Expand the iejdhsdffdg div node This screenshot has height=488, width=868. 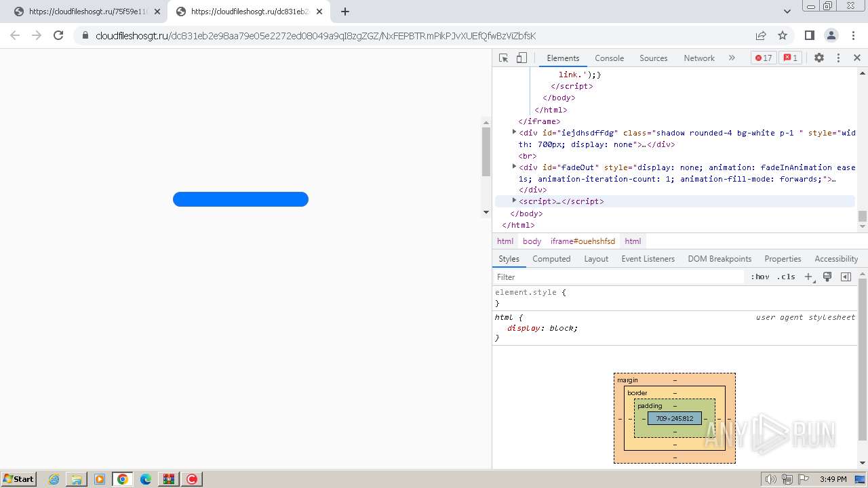[x=514, y=132]
